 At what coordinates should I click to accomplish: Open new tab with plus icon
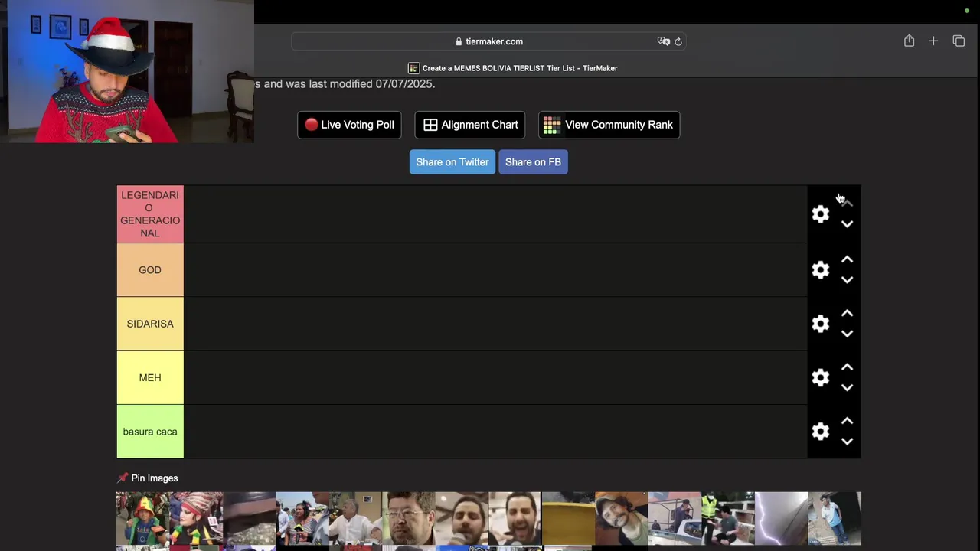coord(933,41)
